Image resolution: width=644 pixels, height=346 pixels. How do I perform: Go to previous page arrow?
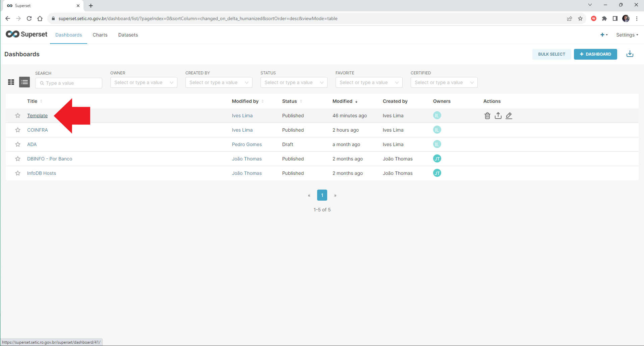coord(309,195)
